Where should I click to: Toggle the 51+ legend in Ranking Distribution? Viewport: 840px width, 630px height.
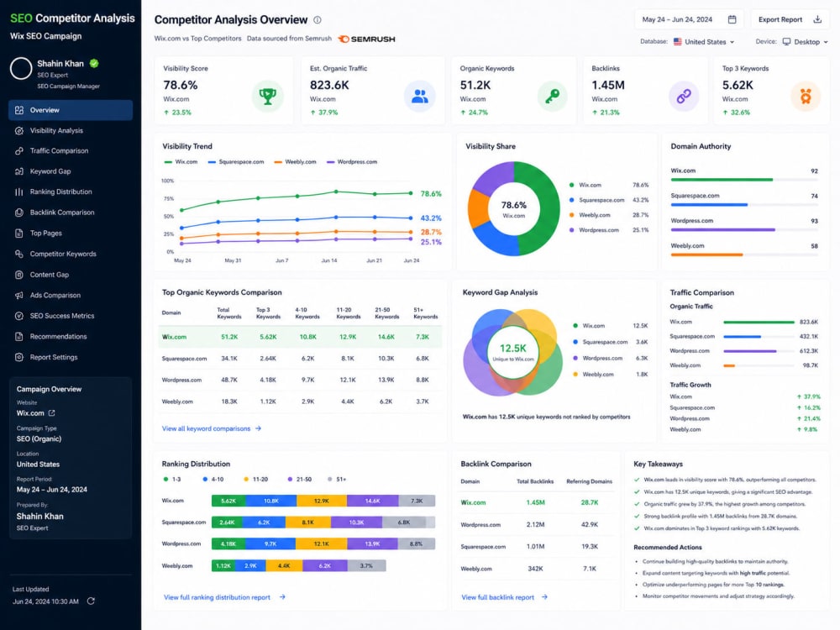337,480
